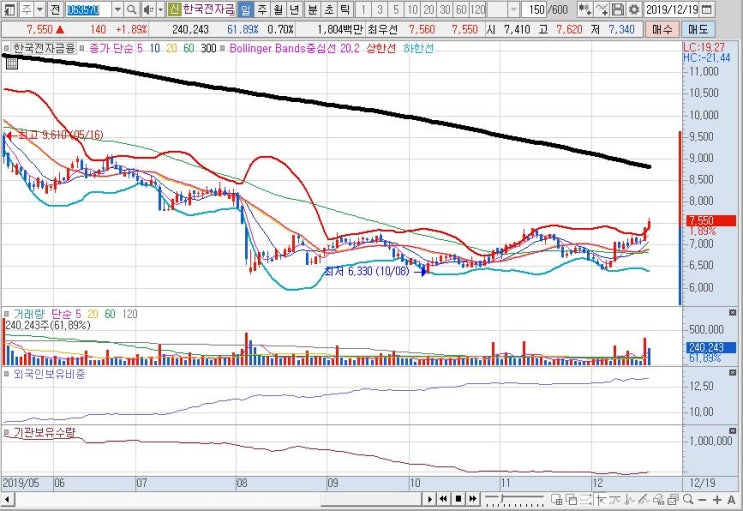Click the stock code input field
Image resolution: width=743 pixels, height=511 pixels.
tap(88, 9)
